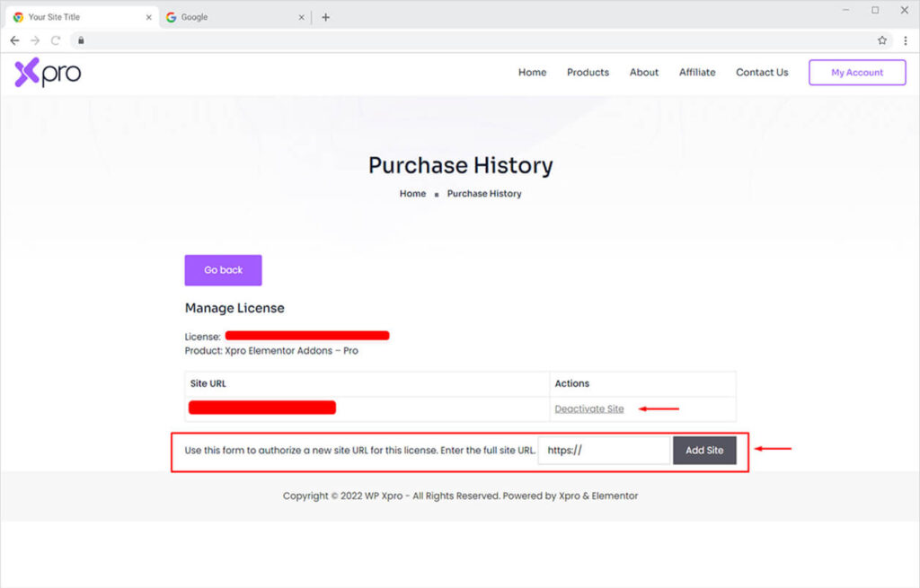Open Contact Us in the navigation
This screenshot has height=588, width=920.
(762, 73)
